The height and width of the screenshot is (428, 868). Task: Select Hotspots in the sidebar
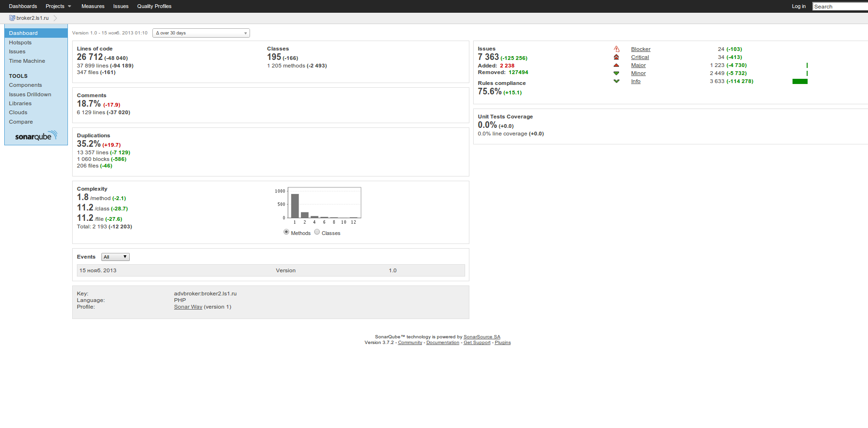pos(20,42)
